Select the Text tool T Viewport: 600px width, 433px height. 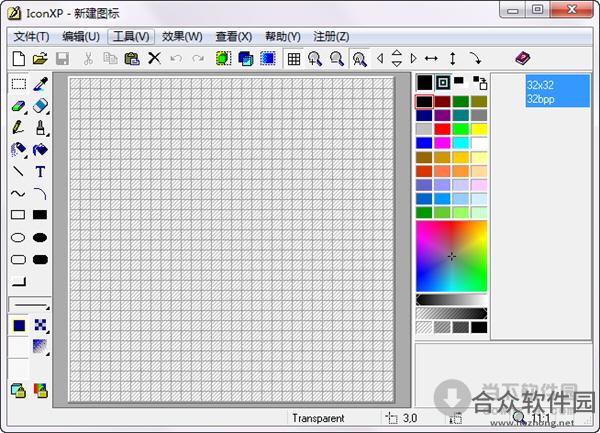(40, 172)
